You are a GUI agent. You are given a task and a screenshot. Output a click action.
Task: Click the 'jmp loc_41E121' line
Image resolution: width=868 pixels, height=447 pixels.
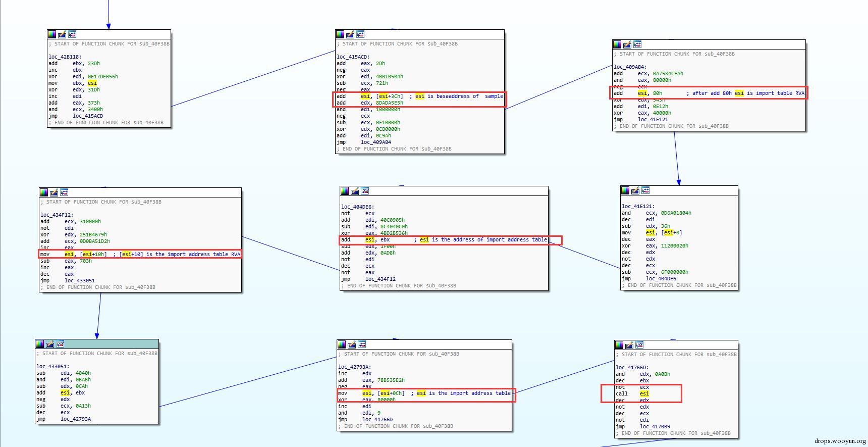click(641, 119)
